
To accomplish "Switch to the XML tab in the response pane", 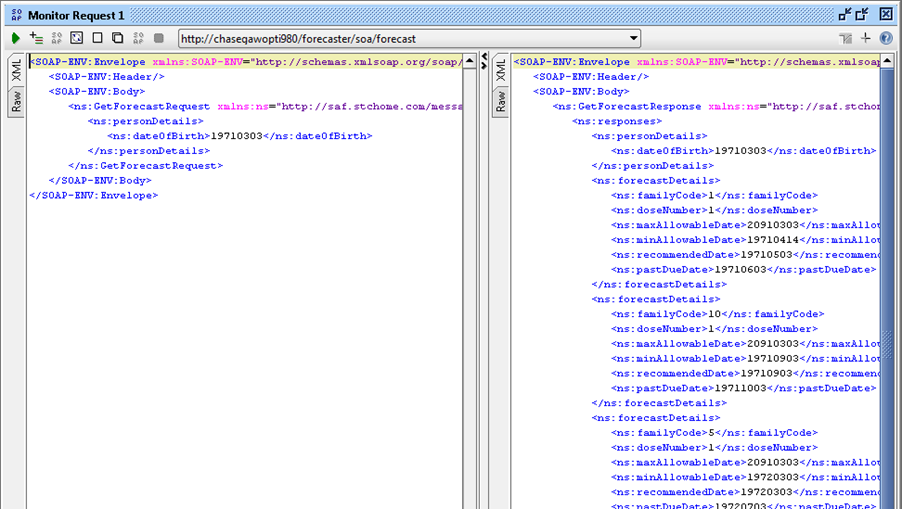I will click(x=500, y=70).
